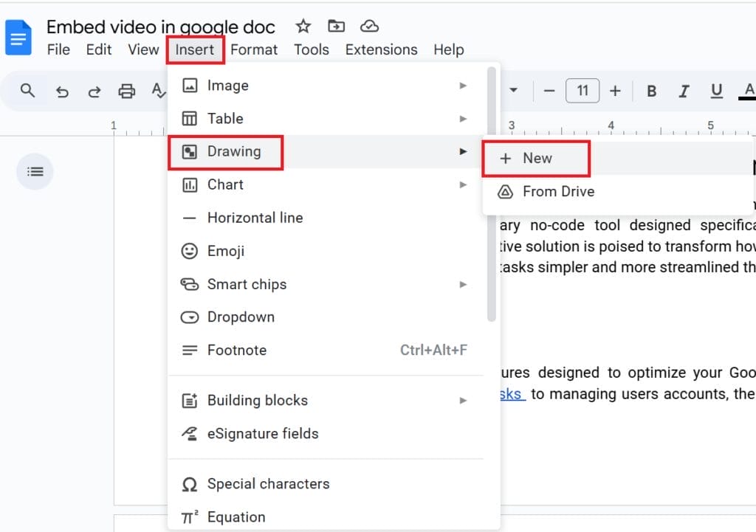Expand the Image submenu
The width and height of the screenshot is (756, 532).
pyautogui.click(x=230, y=86)
